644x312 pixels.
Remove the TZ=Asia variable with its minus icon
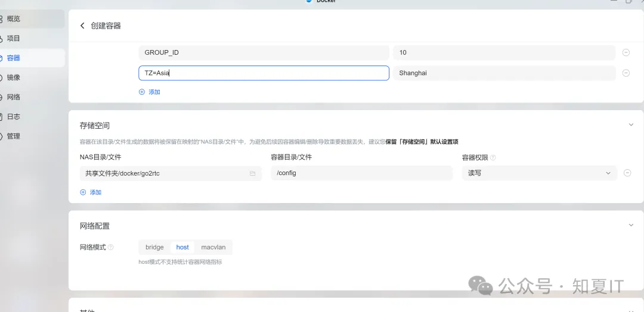(x=626, y=73)
